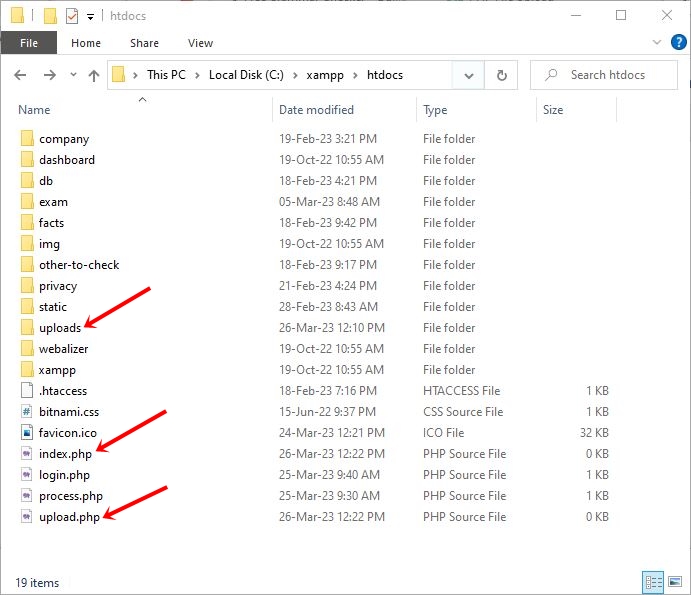This screenshot has height=595, width=691.
Task: Refresh the htdocs folder view
Action: [x=502, y=75]
